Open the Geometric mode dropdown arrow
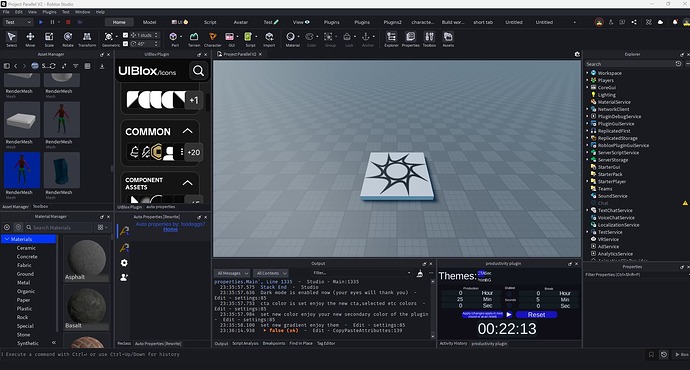Image resolution: width=690 pixels, height=370 pixels. (x=116, y=37)
